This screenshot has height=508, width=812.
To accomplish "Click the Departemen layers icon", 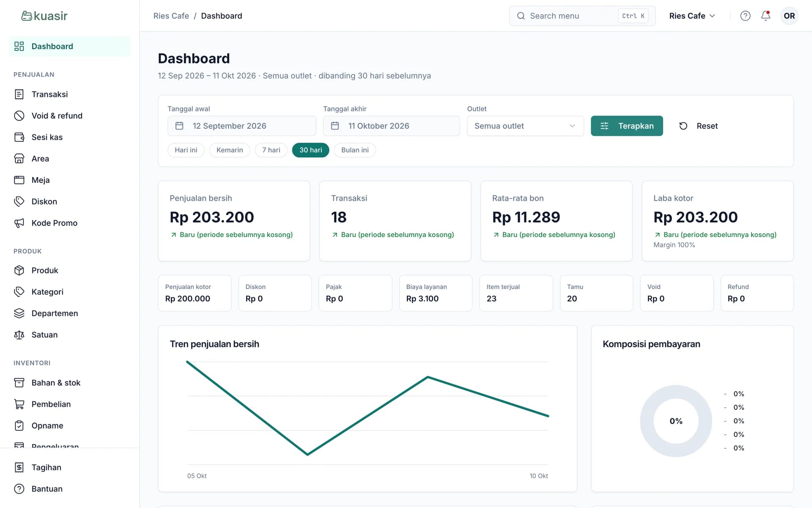I will (x=19, y=313).
